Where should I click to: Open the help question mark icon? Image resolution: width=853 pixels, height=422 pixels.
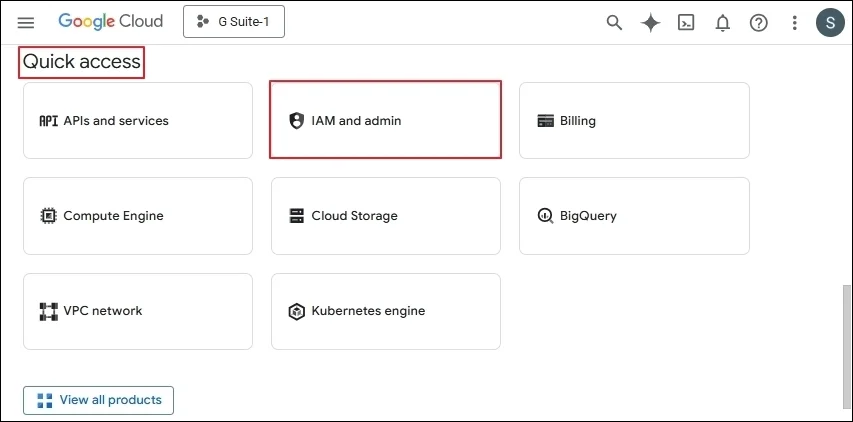(758, 23)
